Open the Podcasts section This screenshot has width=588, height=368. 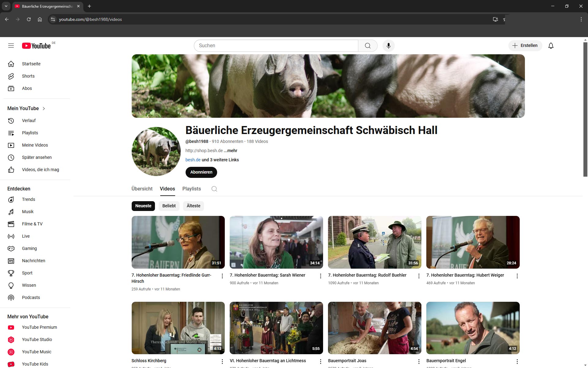[x=31, y=297]
